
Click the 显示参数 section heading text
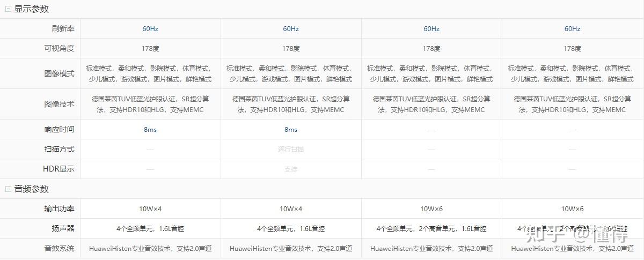[31, 9]
